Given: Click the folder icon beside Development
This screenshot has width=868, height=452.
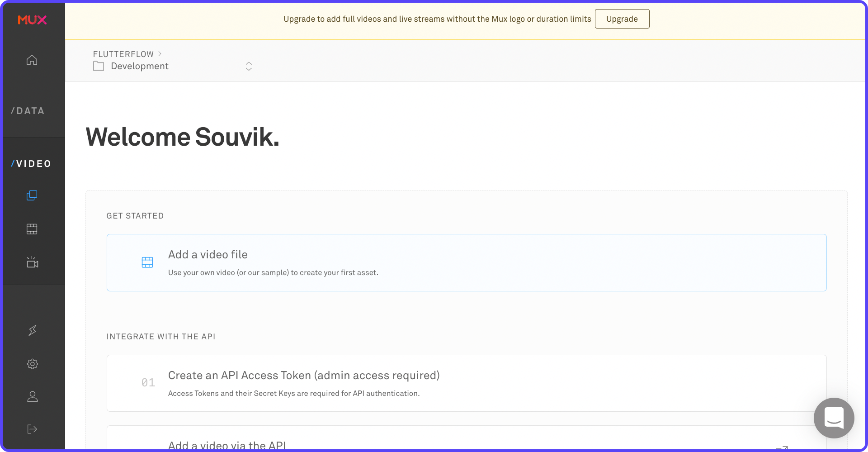Looking at the screenshot, I should click(98, 66).
